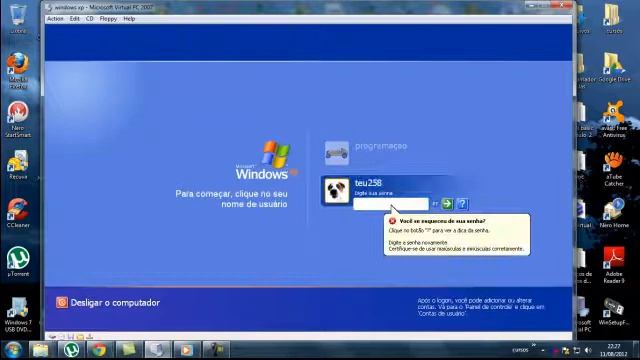
Task: Open the clock showing 22:27
Action: tap(613, 350)
